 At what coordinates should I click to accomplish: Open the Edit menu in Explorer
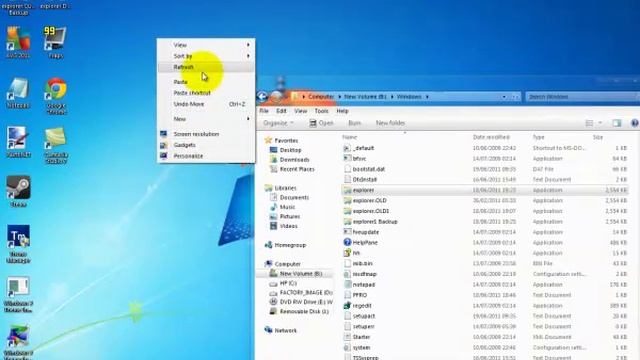pos(281,111)
